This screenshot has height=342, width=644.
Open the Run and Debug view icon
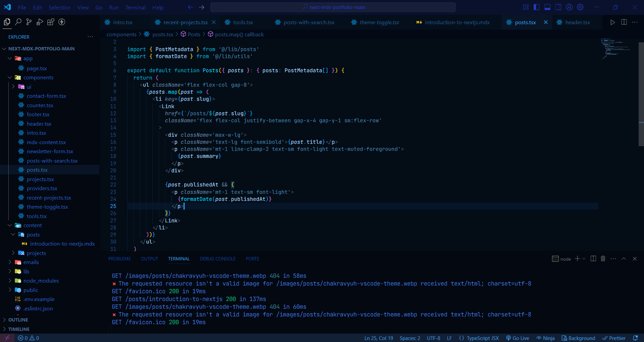[x=40, y=22]
